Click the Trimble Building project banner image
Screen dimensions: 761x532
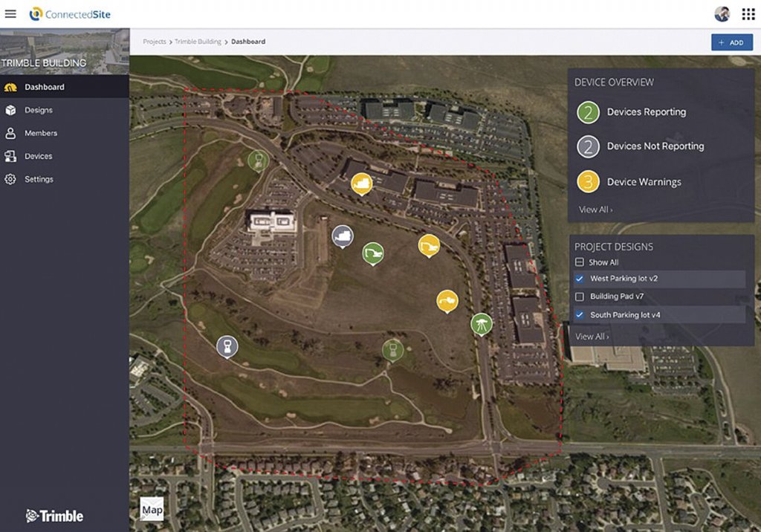tap(65, 51)
